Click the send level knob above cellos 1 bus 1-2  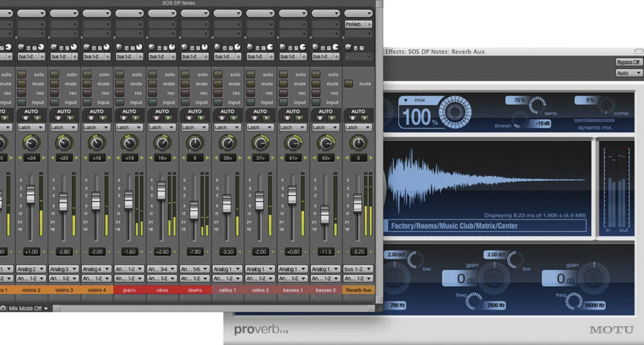click(x=217, y=47)
